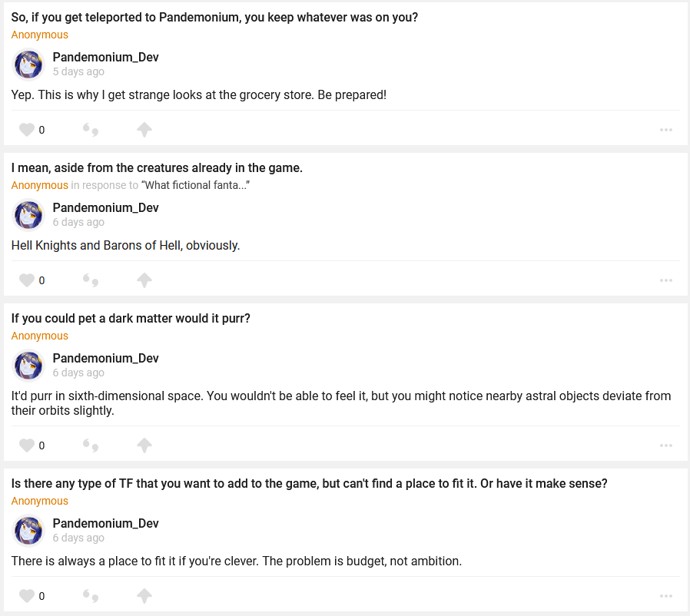Open more options on dark matter answer

tap(666, 445)
